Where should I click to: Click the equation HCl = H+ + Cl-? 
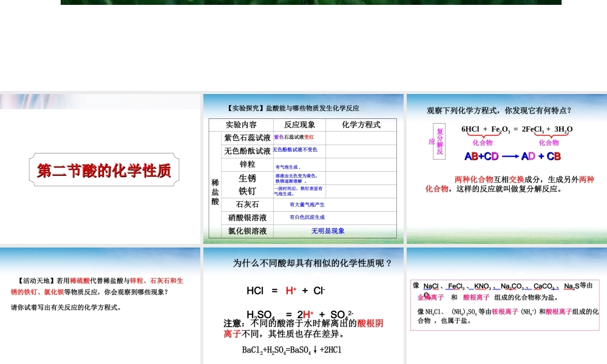click(286, 291)
